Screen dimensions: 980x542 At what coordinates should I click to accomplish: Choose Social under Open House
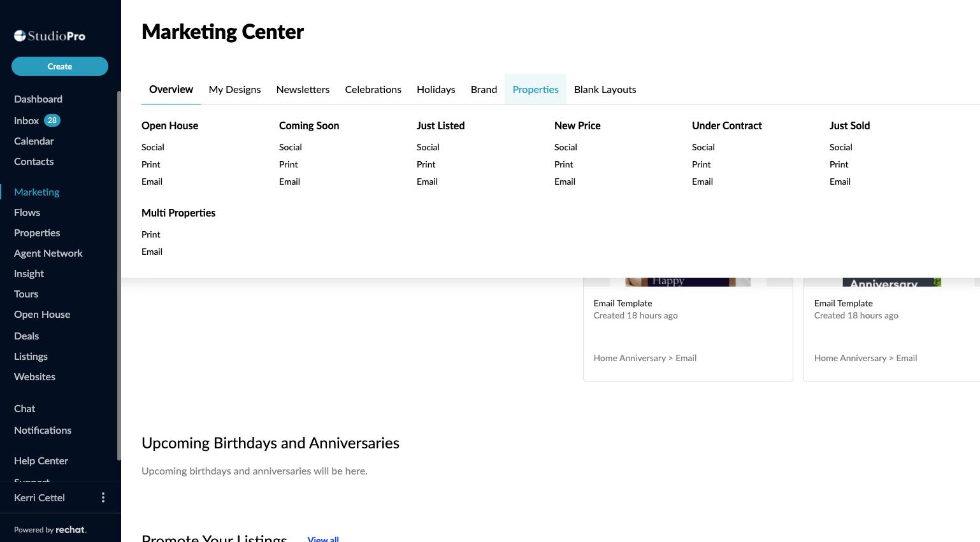(x=153, y=147)
